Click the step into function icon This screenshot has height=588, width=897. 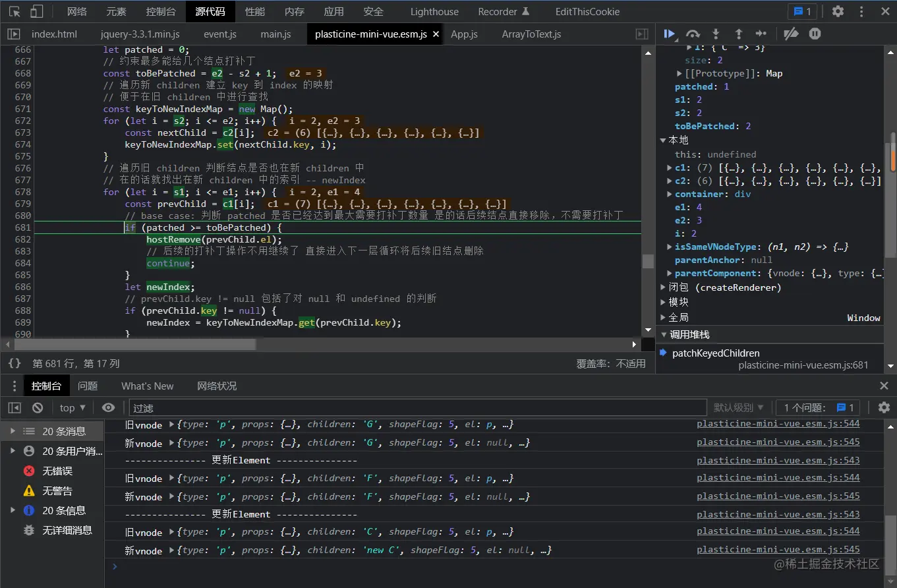pos(716,34)
